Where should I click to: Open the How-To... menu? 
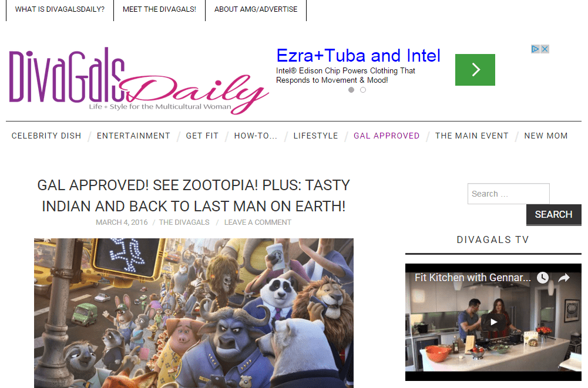coord(256,136)
